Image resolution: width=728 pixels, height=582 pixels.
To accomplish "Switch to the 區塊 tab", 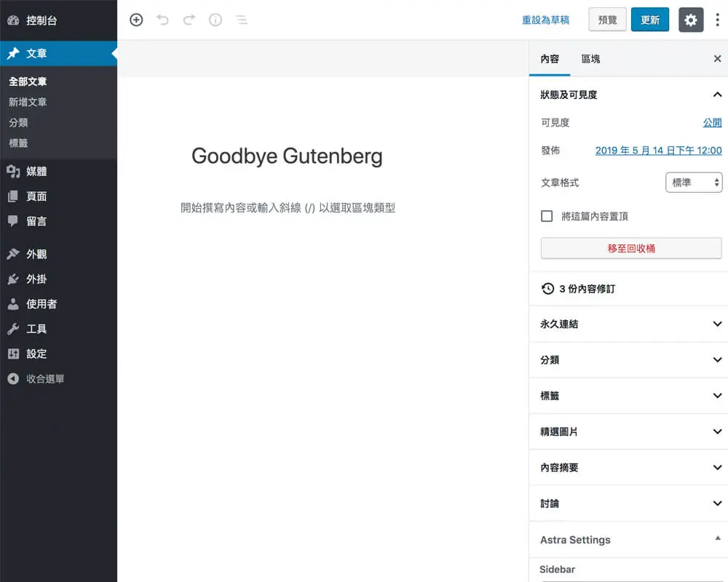I will [590, 59].
